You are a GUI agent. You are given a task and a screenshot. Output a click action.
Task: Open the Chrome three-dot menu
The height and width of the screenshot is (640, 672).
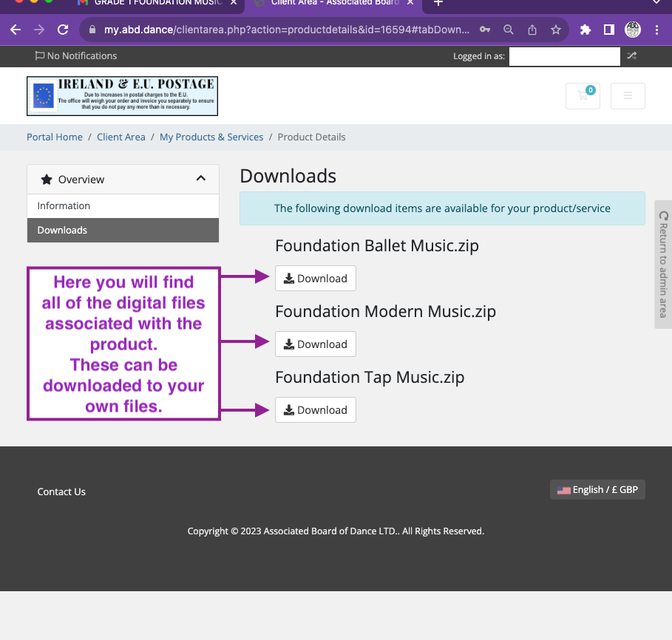[656, 30]
